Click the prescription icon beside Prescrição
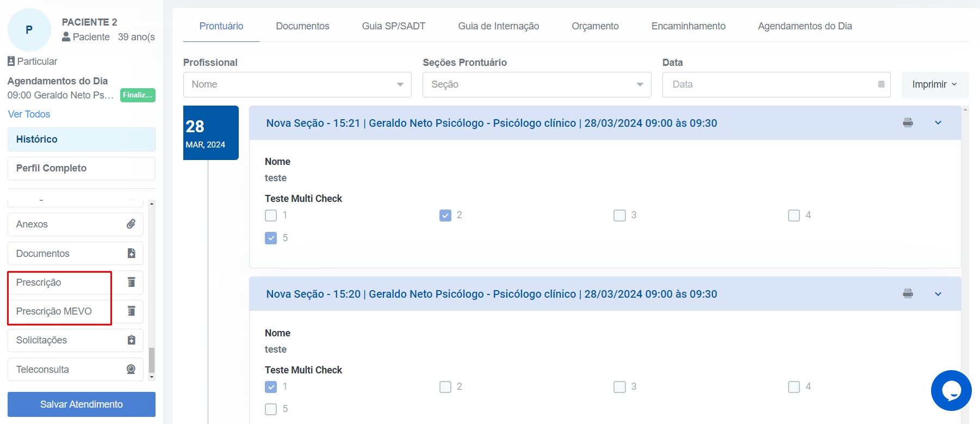The height and width of the screenshot is (424, 980). pyautogui.click(x=131, y=282)
